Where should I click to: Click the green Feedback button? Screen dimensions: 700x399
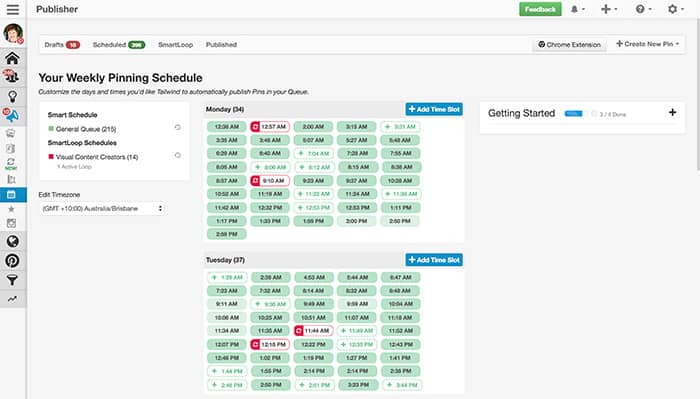(x=540, y=9)
